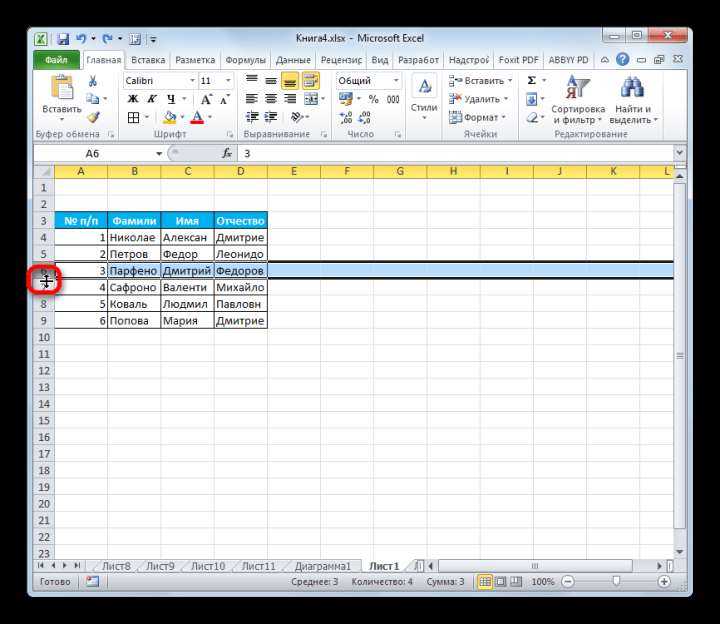This screenshot has height=624, width=720.
Task: Align cell text left
Action: point(252,99)
